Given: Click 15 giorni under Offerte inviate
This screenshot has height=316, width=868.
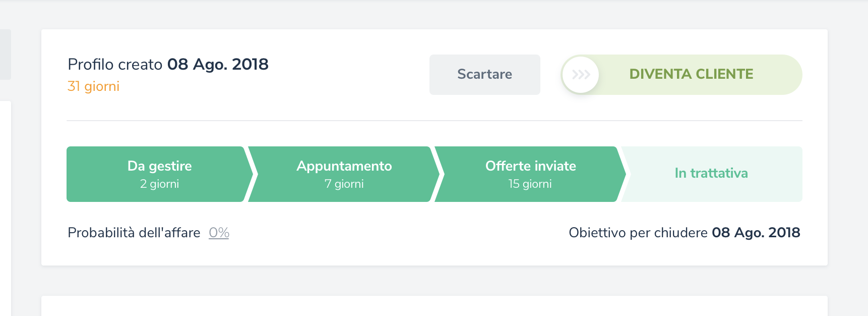Looking at the screenshot, I should click(530, 184).
